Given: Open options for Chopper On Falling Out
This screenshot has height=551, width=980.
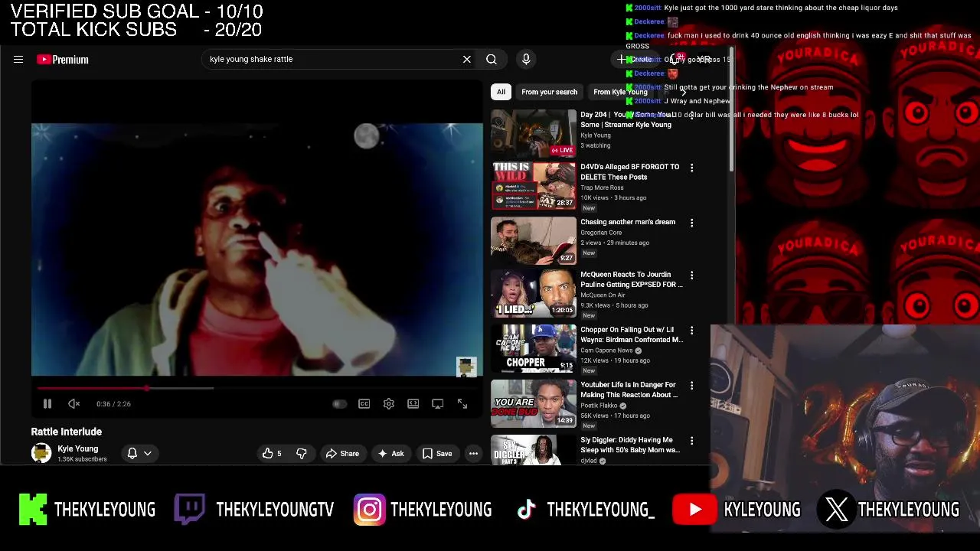Looking at the screenshot, I should coord(691,331).
